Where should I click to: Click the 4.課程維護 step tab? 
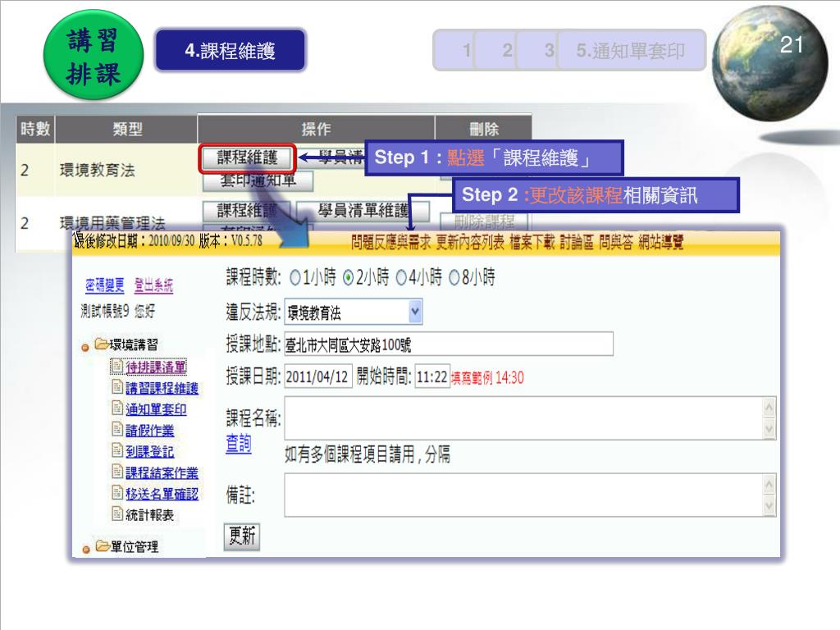click(231, 50)
